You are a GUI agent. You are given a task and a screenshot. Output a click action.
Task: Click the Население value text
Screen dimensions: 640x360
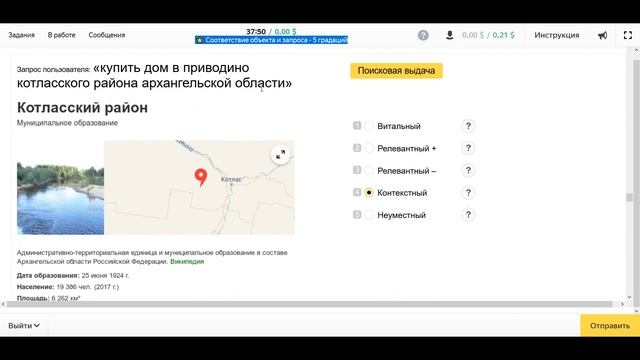pyautogui.click(x=87, y=287)
